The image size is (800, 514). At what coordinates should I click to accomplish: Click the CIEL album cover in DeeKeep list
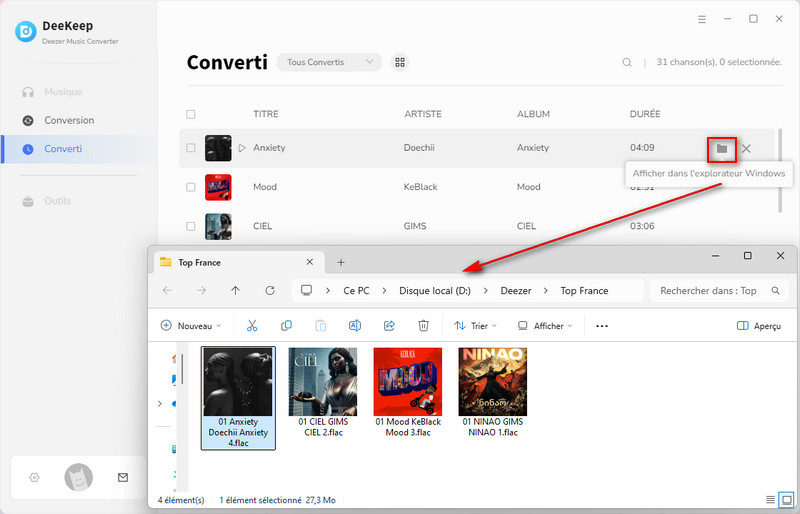click(218, 227)
